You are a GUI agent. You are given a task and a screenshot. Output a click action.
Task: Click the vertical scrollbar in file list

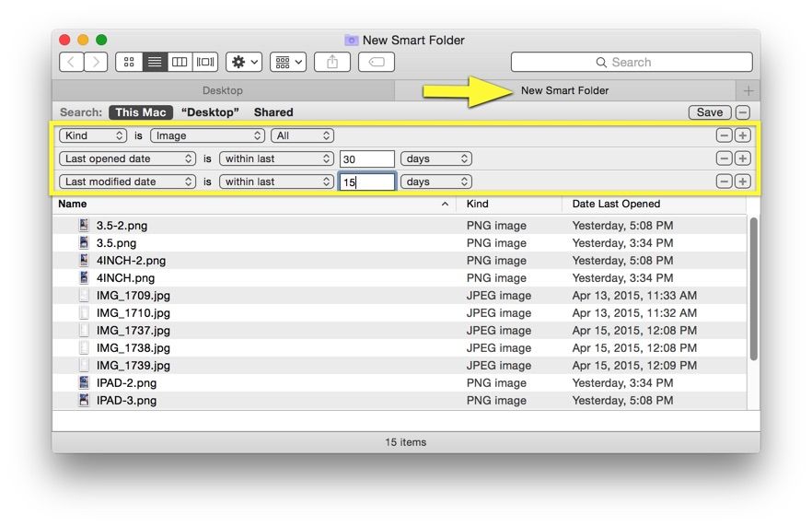coord(753,288)
